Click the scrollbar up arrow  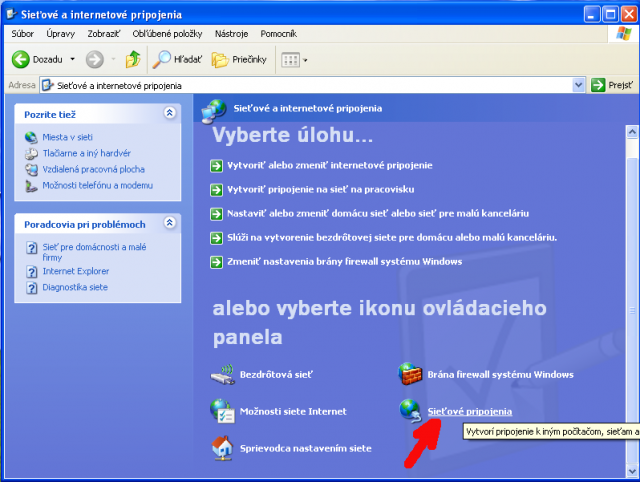pos(632,131)
